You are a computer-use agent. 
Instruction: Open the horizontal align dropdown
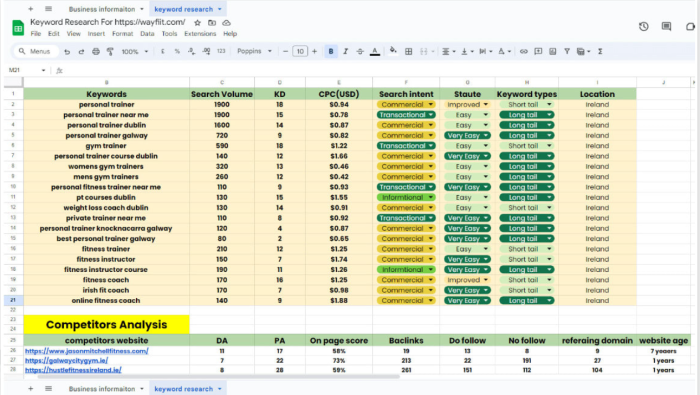click(448, 51)
